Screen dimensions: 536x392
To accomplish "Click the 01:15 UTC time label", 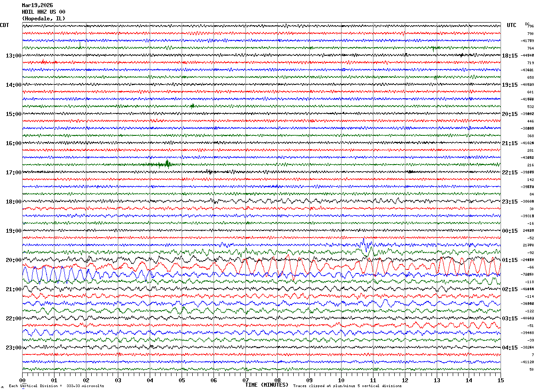I will [x=510, y=260].
